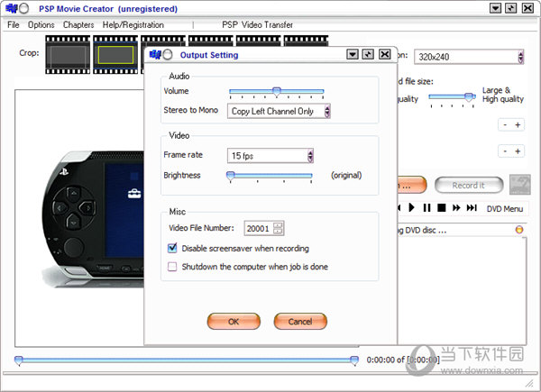
Task: Click the PSP Movie Creator logo icon
Action: 11,8
